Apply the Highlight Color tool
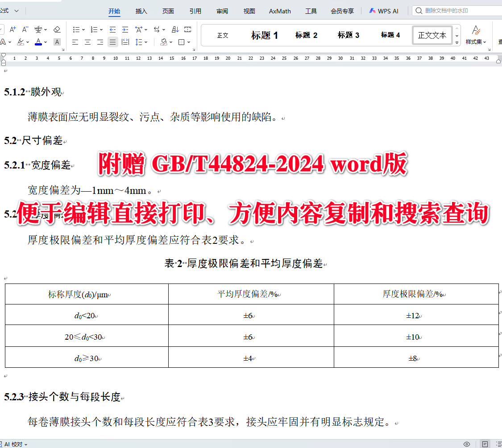Image resolution: width=502 pixels, height=448 pixels. point(21,41)
